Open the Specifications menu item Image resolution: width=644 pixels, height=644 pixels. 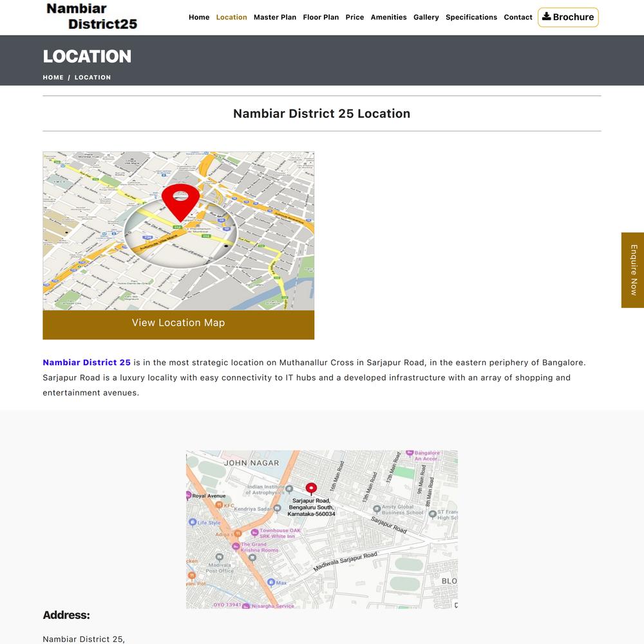[x=471, y=17]
